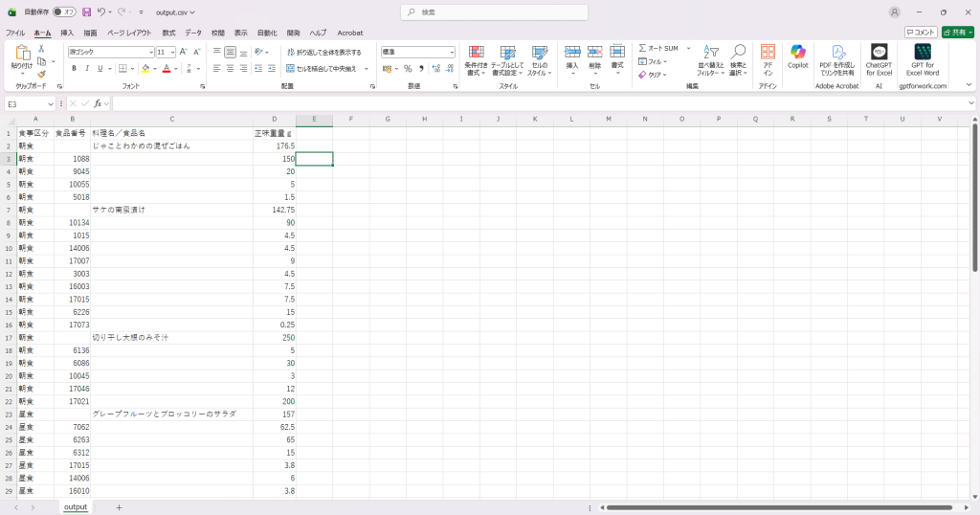Click the コメント (Comments) button
This screenshot has width=980, height=515.
[921, 33]
